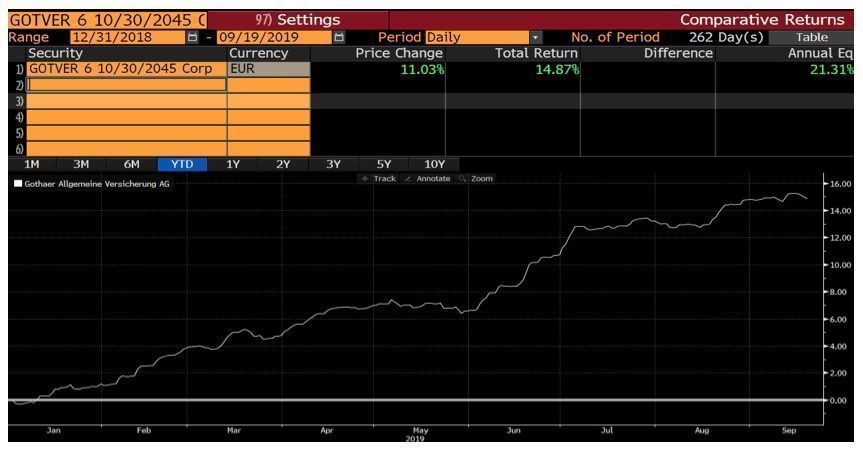The image size is (863, 449).
Task: Click the EUR currency cell
Action: pos(269,69)
